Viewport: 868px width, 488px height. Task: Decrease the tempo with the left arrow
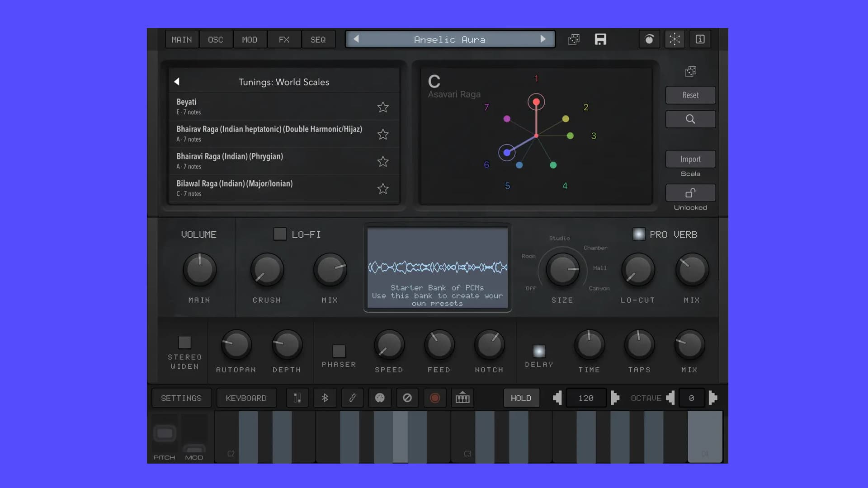click(x=557, y=398)
